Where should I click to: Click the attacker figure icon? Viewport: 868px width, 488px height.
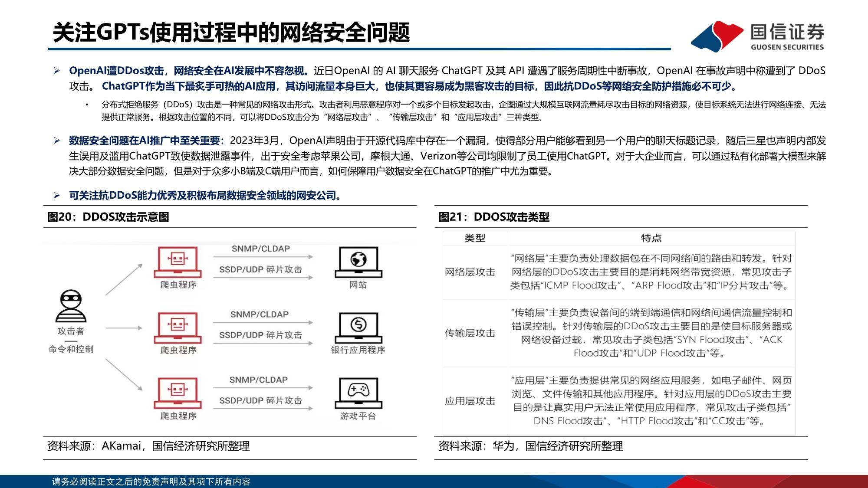click(71, 306)
